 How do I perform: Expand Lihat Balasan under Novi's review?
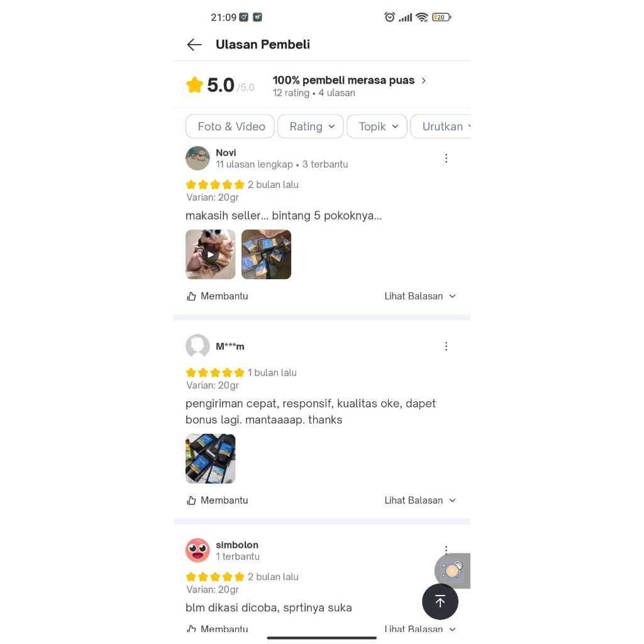click(420, 296)
